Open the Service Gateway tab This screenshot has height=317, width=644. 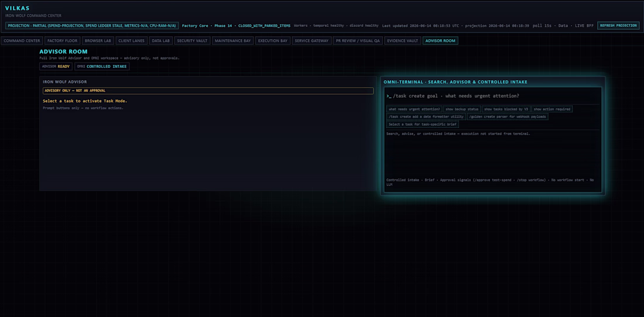[x=311, y=40]
